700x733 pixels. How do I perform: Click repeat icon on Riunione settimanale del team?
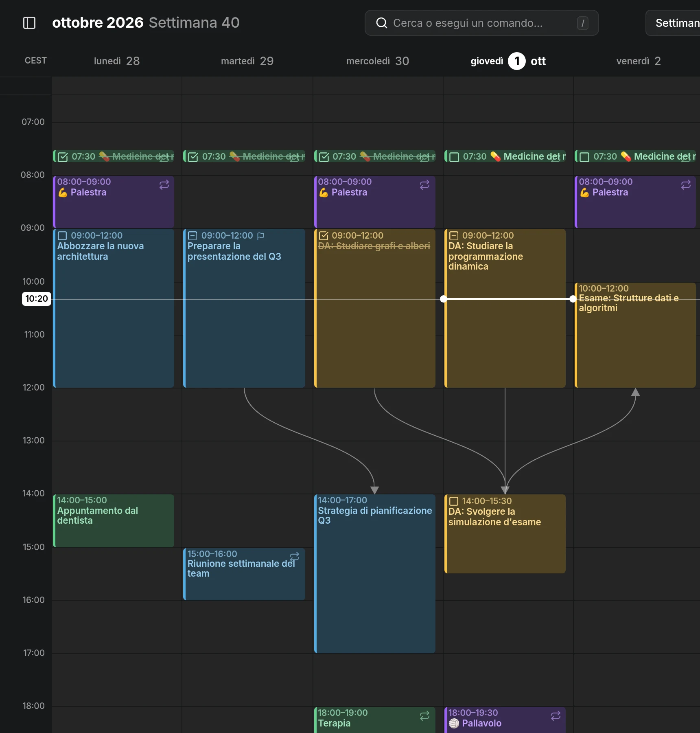click(x=294, y=556)
